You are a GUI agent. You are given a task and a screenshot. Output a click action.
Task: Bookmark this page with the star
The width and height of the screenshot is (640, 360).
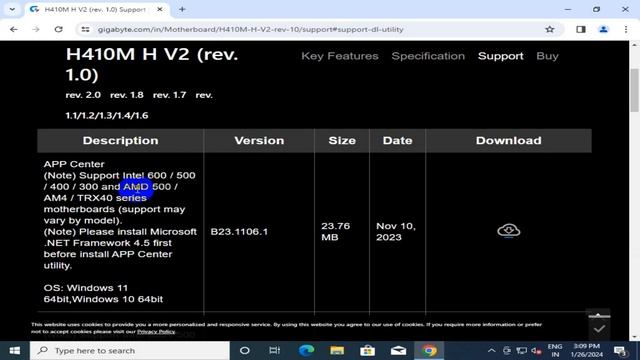(x=550, y=29)
